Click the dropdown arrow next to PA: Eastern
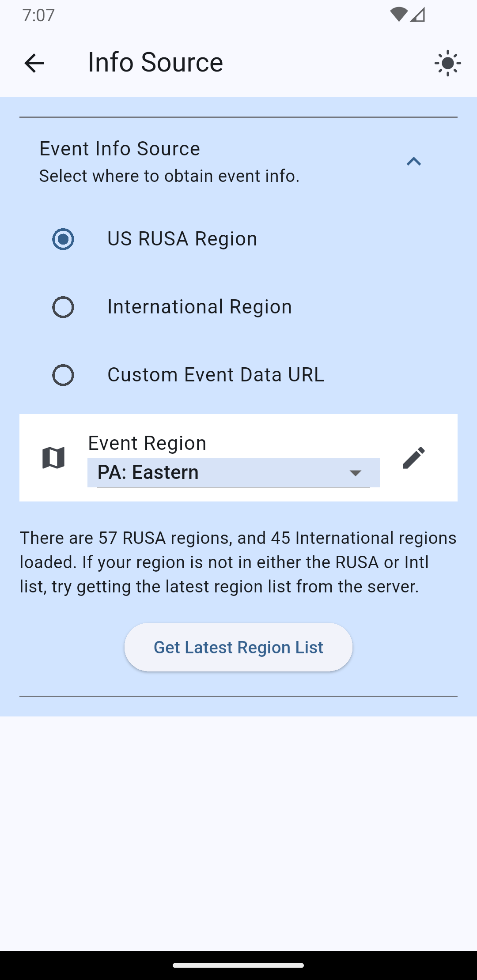Image resolution: width=477 pixels, height=980 pixels. tap(356, 473)
